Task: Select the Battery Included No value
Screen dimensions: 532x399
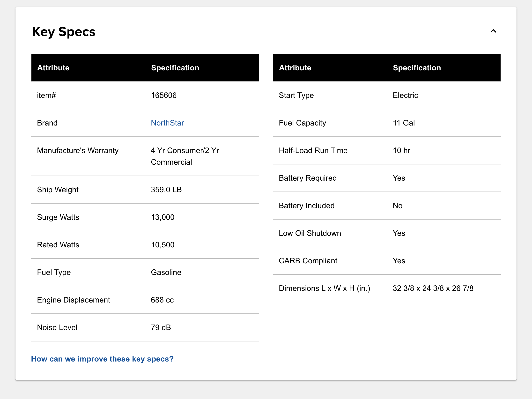Action: click(x=397, y=206)
